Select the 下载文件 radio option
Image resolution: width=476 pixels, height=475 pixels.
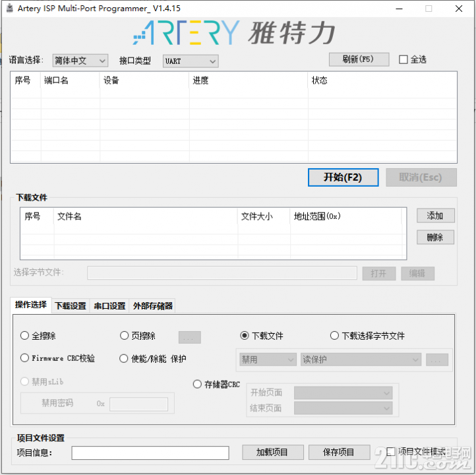tap(245, 336)
